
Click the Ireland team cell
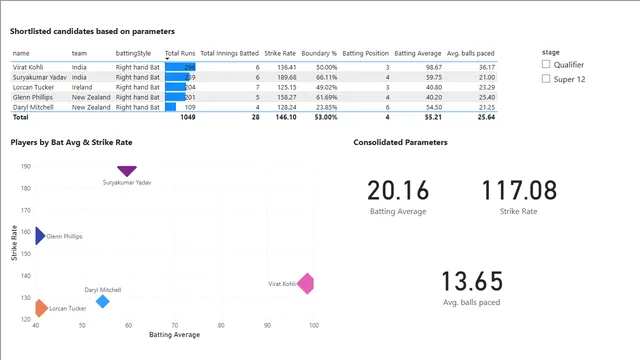pos(82,87)
